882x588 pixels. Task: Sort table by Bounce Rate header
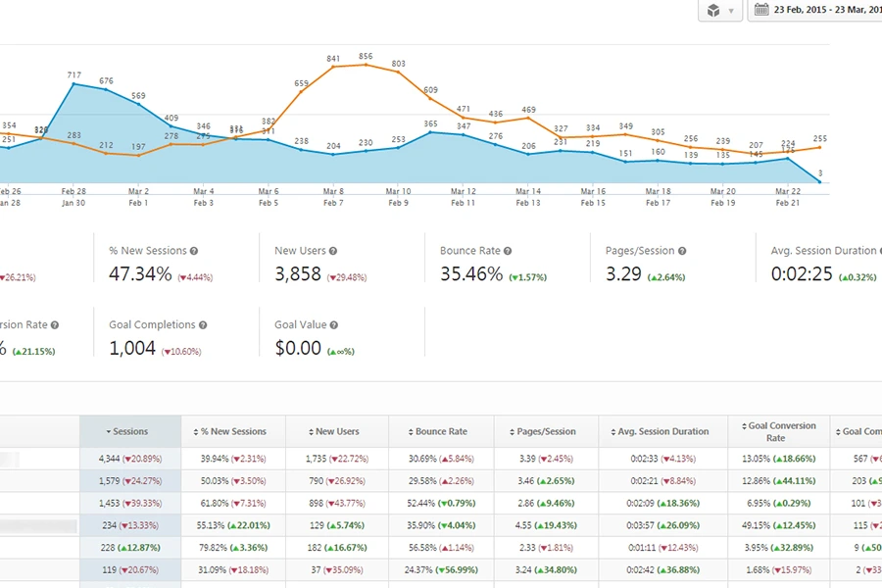click(x=440, y=431)
